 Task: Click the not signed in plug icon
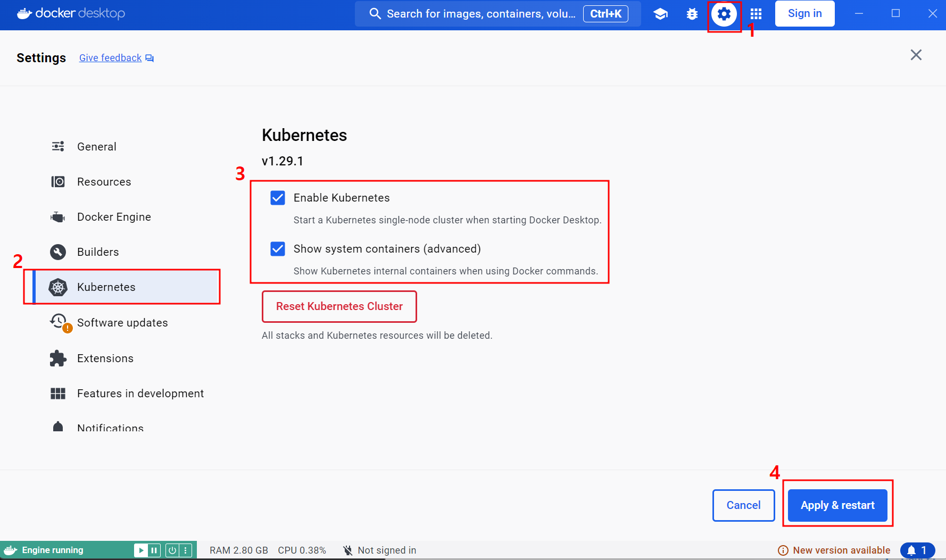[x=348, y=550]
